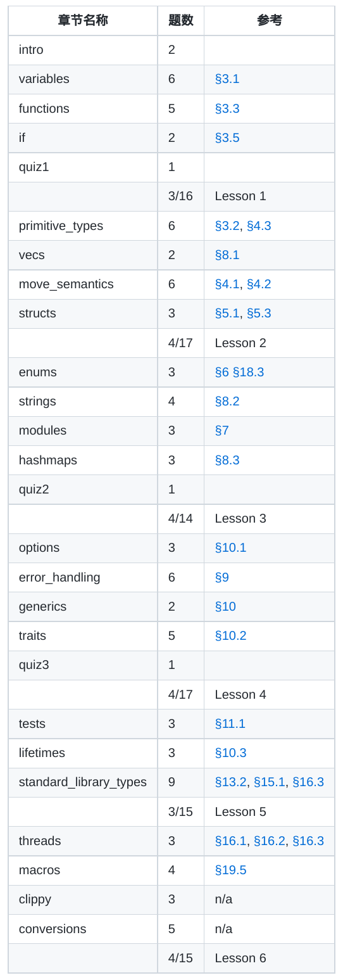Image resolution: width=343 pixels, height=980 pixels.
Task: Open the §9 link for error_handling
Action: click(x=222, y=577)
